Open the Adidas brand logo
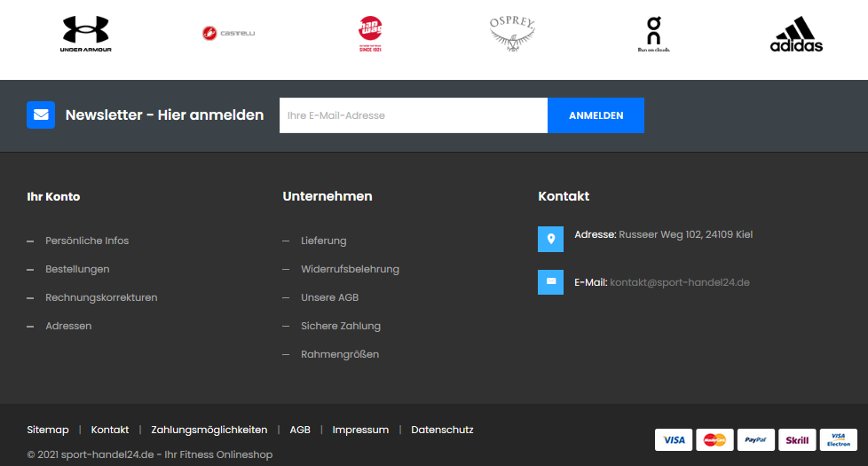Screen dimensions: 868x466 click(x=796, y=34)
